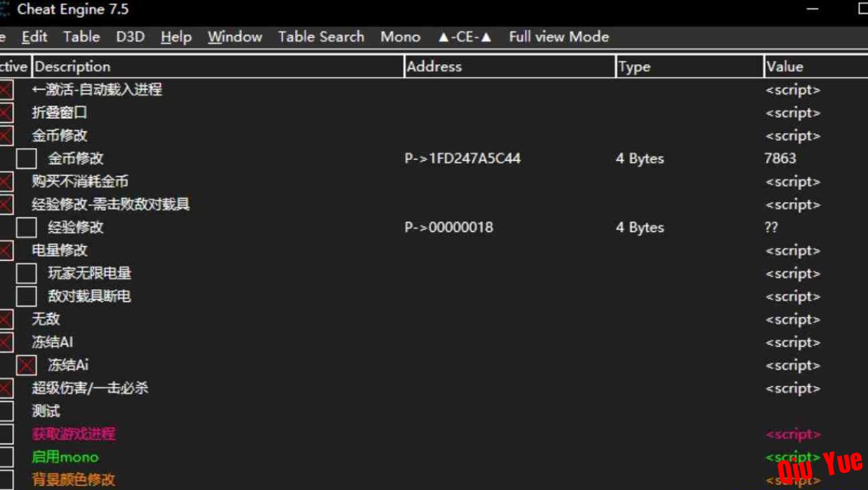Screen dimensions: 868x490
Task: Toggle the 敌对载具断电 checkbox
Action: [x=26, y=296]
